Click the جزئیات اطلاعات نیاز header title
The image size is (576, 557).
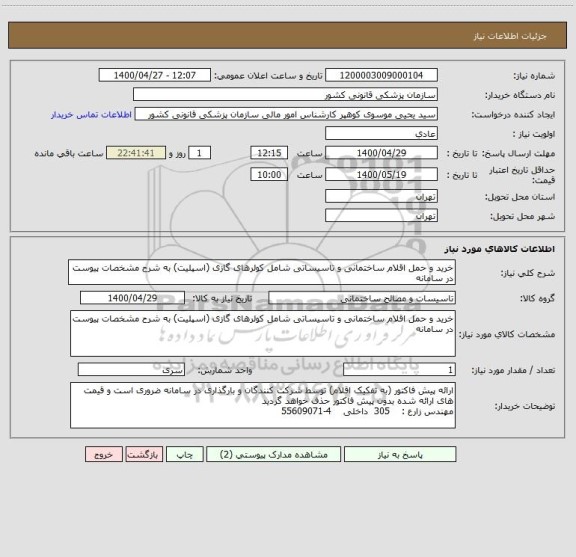click(510, 36)
